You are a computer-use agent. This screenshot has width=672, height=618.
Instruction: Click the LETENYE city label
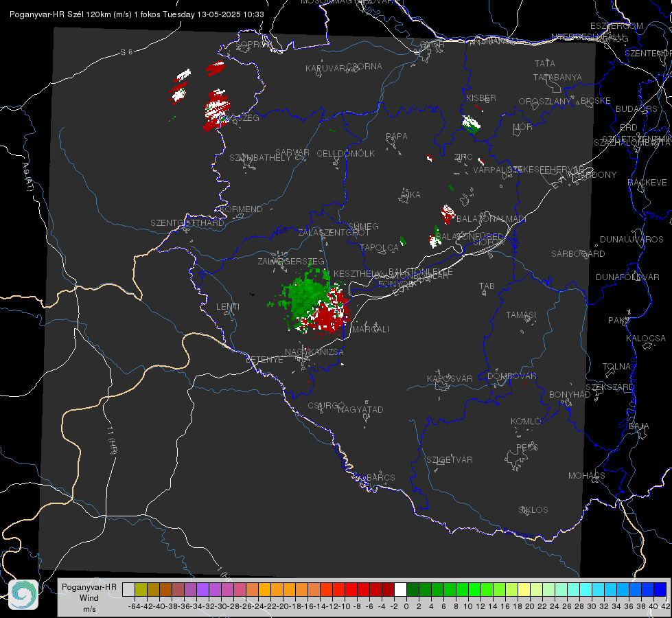click(x=264, y=360)
